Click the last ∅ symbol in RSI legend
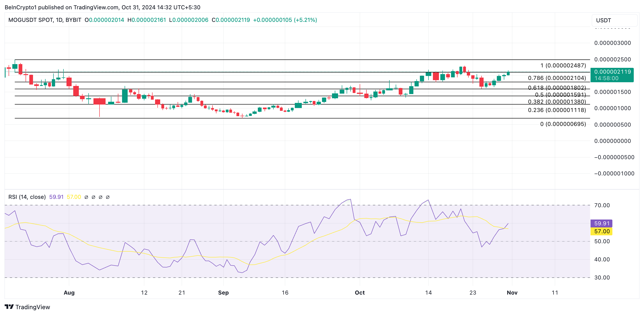 tap(108, 197)
